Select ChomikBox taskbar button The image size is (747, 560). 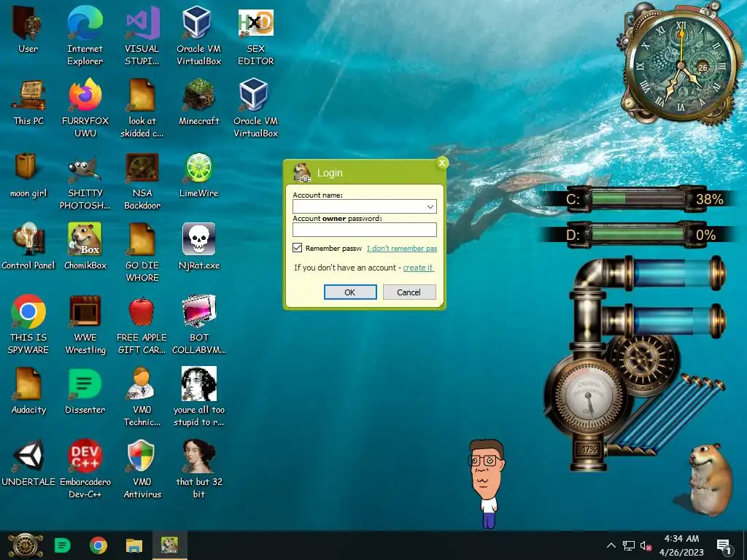(169, 545)
